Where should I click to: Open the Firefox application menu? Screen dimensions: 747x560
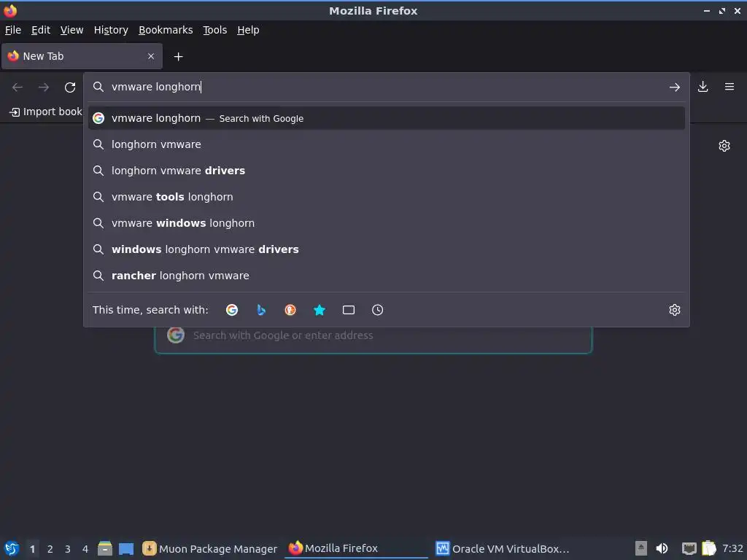pyautogui.click(x=729, y=87)
